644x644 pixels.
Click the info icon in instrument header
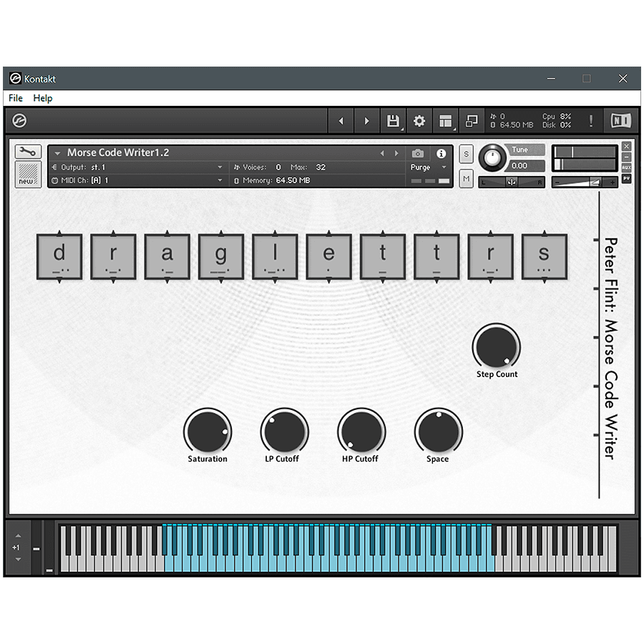tap(441, 153)
